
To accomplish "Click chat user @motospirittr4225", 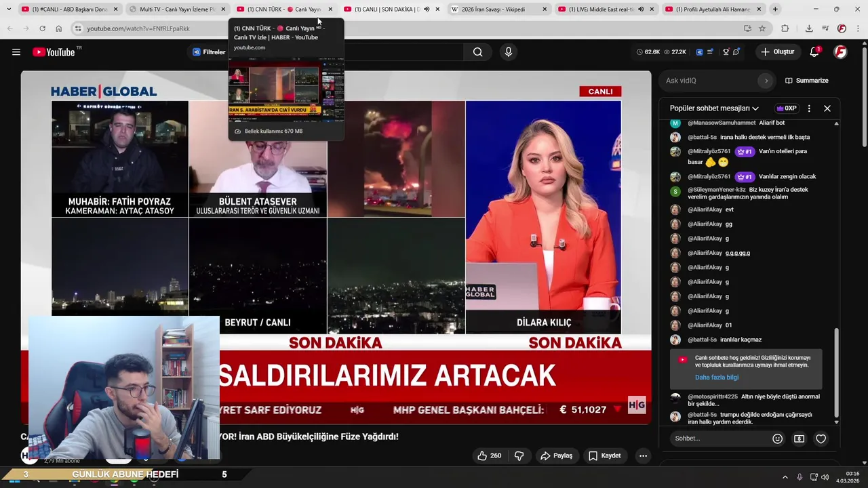I will click(x=713, y=396).
